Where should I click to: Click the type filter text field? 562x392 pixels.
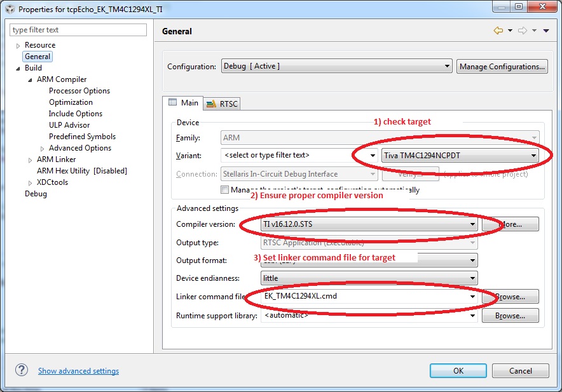[x=78, y=30]
